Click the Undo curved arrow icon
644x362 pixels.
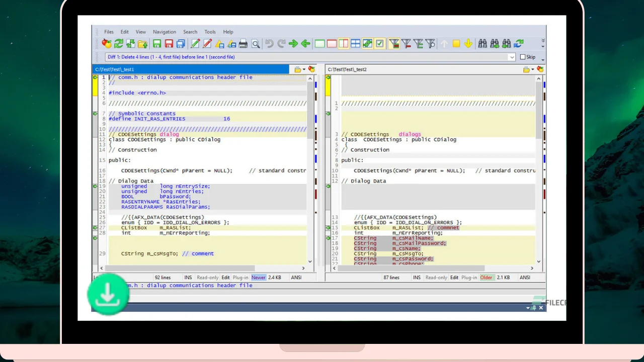point(270,44)
